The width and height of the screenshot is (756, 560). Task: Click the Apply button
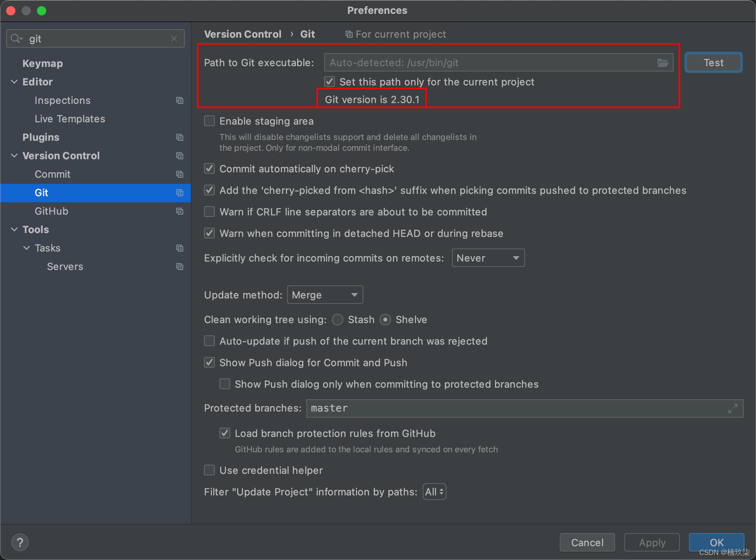tap(652, 542)
